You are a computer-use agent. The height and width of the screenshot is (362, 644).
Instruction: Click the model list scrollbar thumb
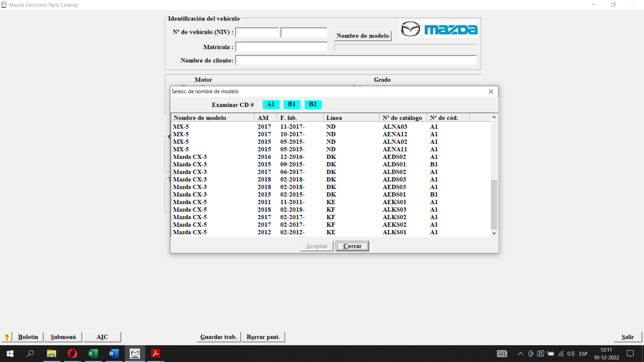tap(494, 204)
